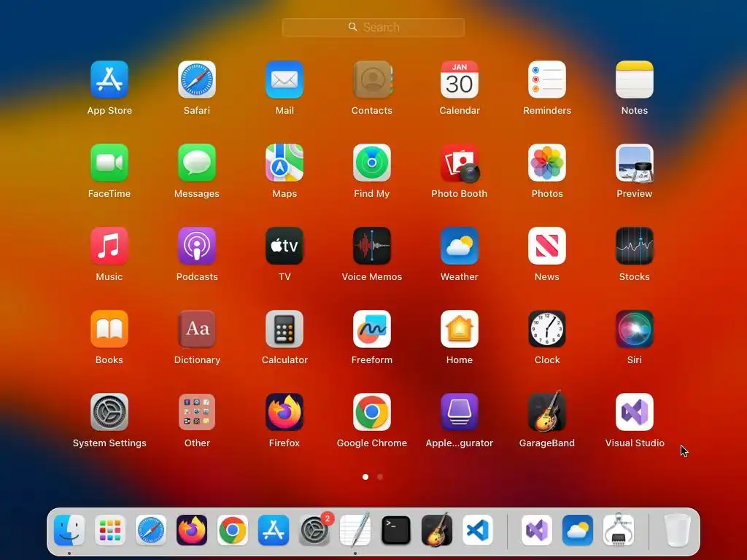Launch Voice Memos

coord(372,246)
